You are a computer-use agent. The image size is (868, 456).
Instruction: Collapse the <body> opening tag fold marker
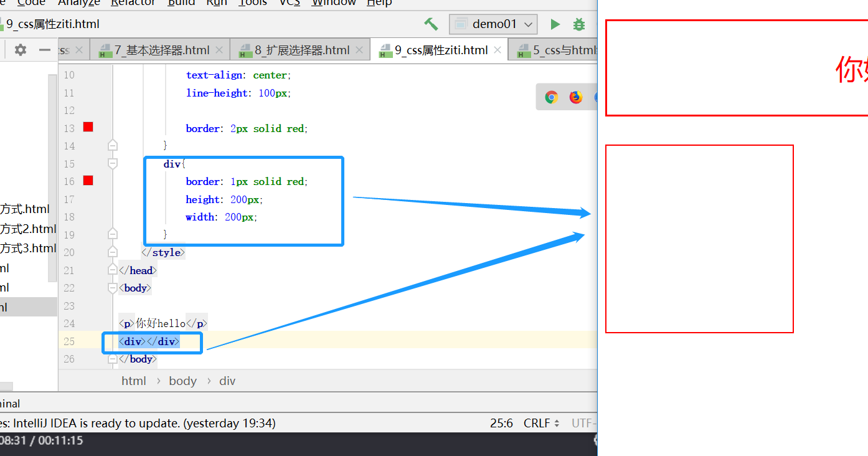pos(113,288)
